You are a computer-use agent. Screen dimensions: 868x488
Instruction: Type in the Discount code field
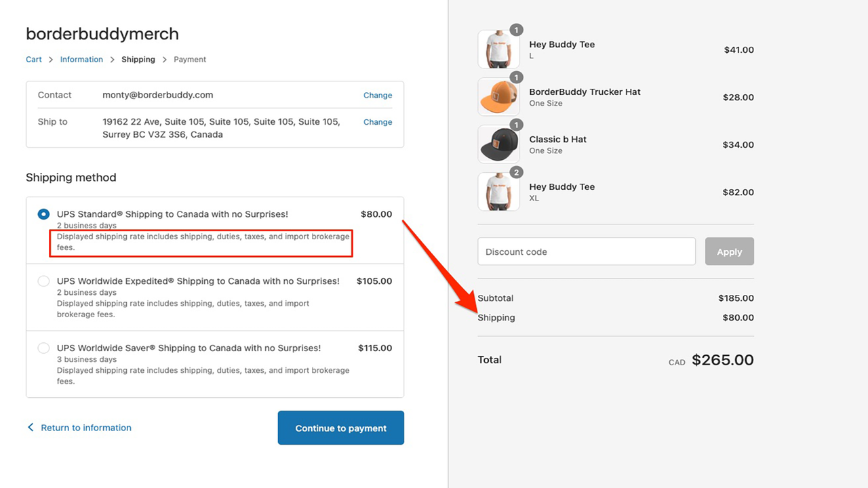coord(586,251)
